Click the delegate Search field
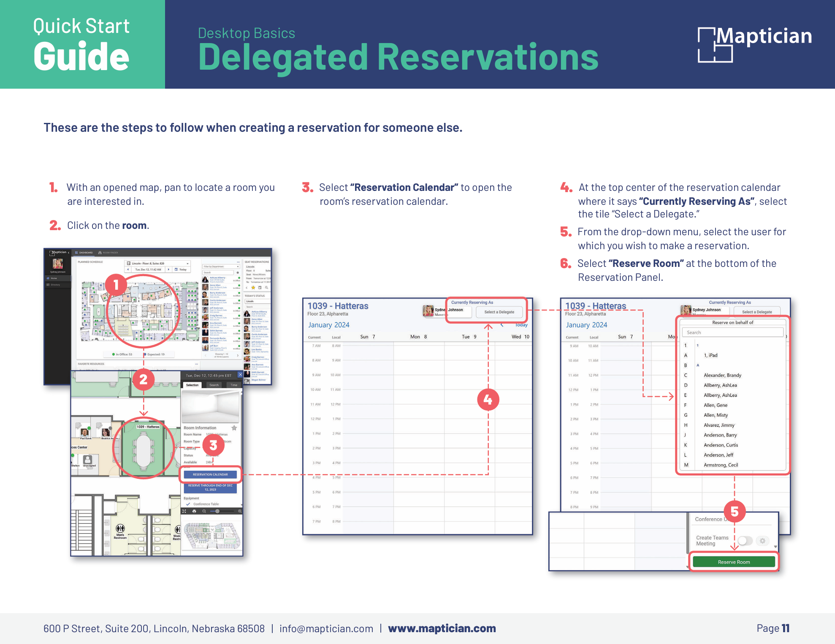 (x=733, y=332)
